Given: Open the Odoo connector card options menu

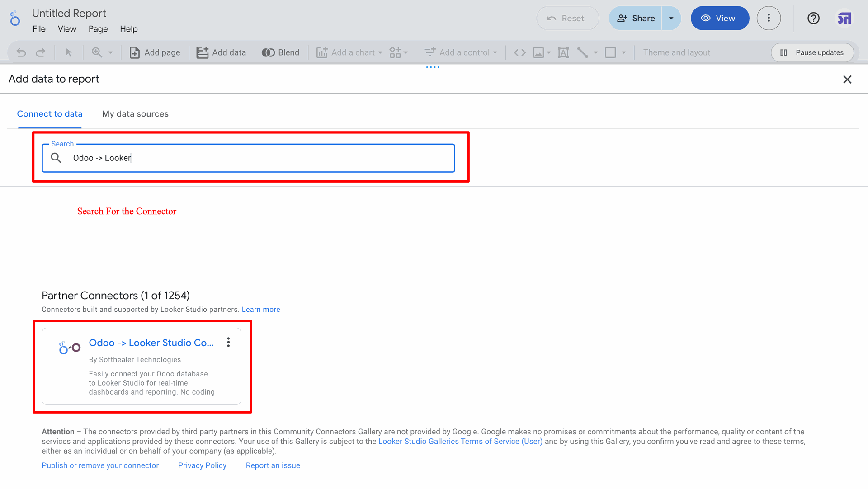Looking at the screenshot, I should [x=228, y=342].
